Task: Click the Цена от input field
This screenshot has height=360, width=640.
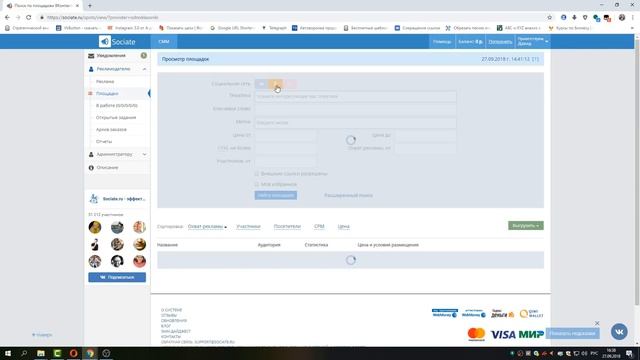Action: coord(285,135)
